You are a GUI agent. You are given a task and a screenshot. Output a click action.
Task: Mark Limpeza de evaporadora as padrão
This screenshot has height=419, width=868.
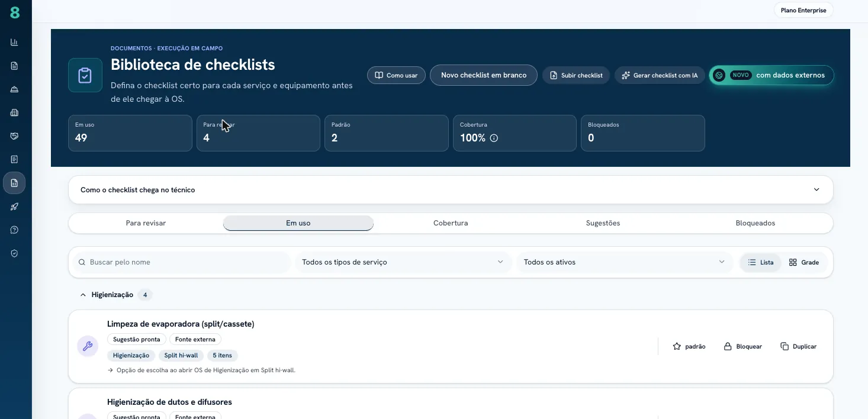tap(689, 346)
